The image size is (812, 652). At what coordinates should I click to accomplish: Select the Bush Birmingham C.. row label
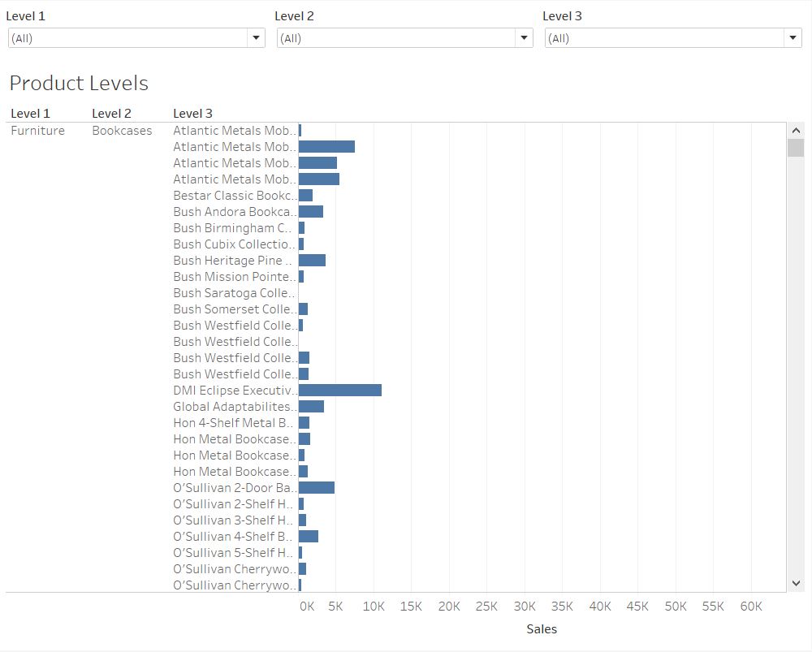coord(232,228)
